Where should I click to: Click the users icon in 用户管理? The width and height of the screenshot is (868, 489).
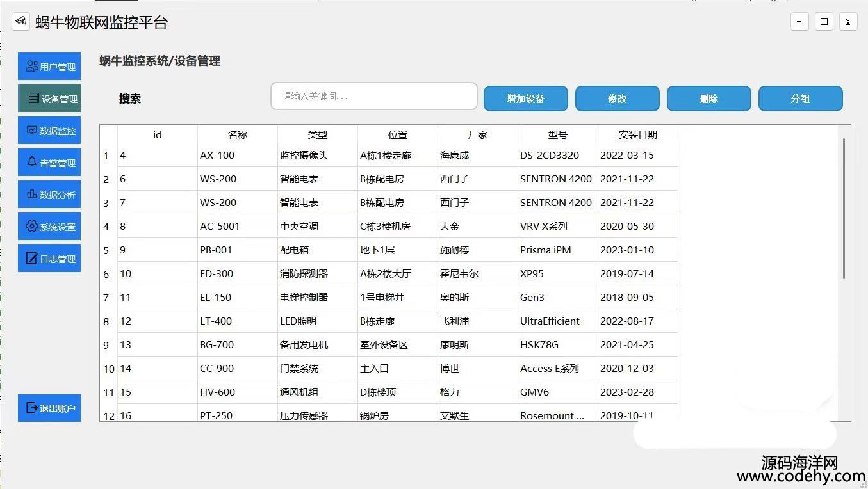coord(31,67)
